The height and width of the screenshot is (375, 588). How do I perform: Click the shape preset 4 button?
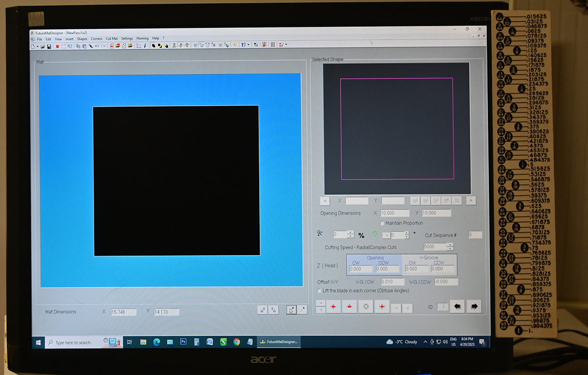coord(446,201)
